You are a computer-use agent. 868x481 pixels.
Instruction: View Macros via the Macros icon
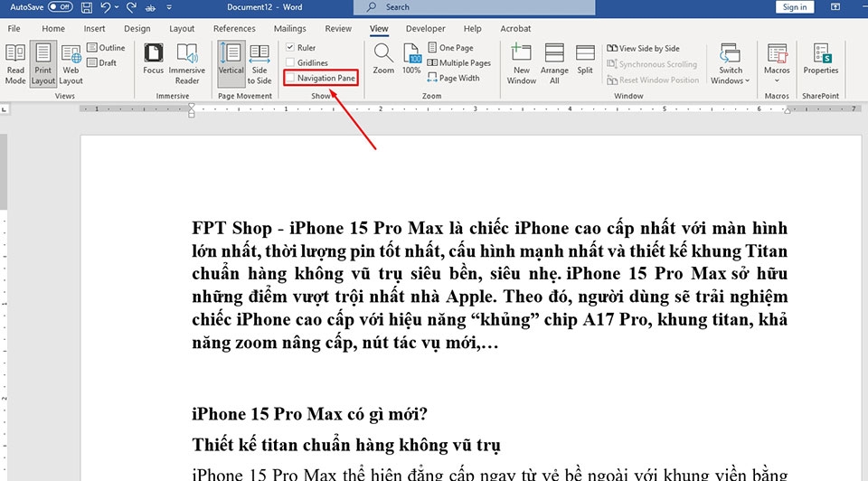tap(777, 53)
